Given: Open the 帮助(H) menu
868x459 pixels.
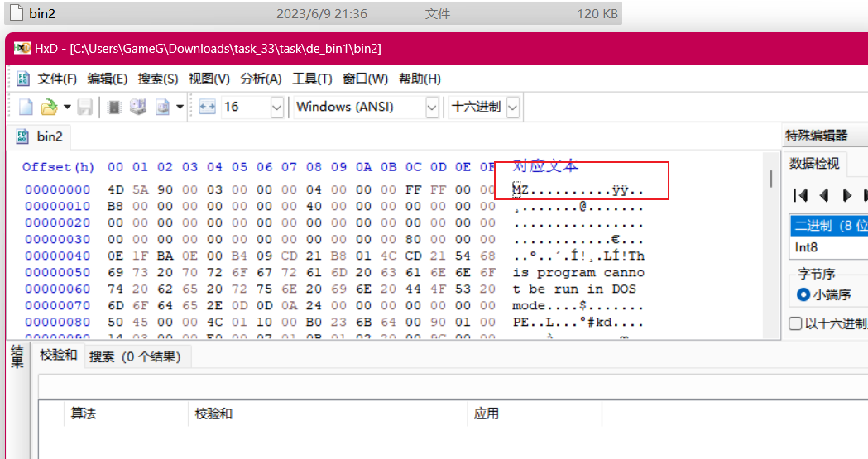Looking at the screenshot, I should coord(420,79).
